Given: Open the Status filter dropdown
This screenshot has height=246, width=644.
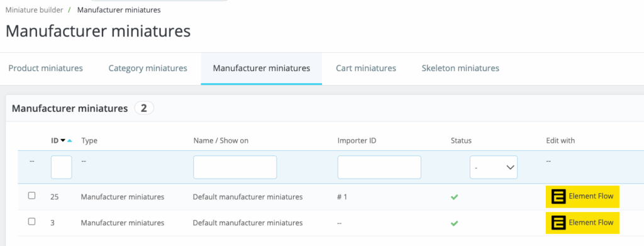Looking at the screenshot, I should click(493, 167).
